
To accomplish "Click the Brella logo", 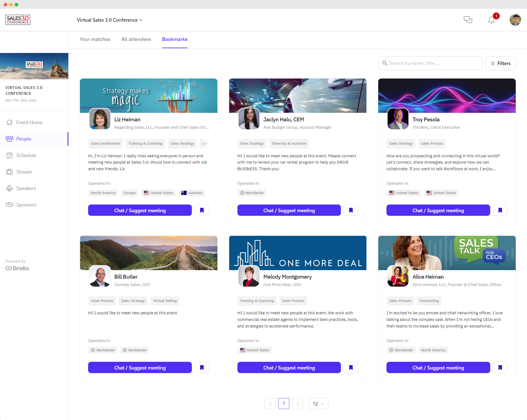I will click(x=17, y=268).
